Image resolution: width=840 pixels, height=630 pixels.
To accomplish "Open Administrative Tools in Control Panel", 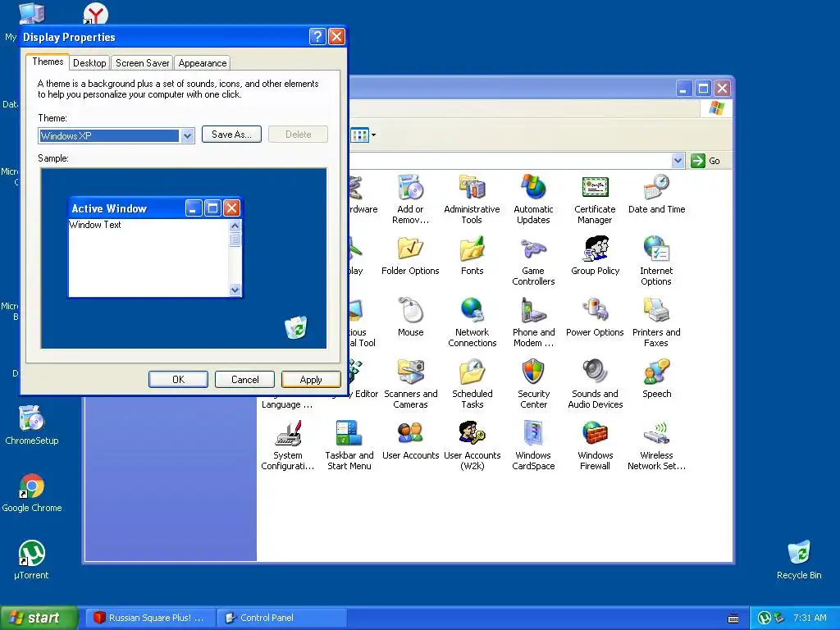I will click(472, 188).
